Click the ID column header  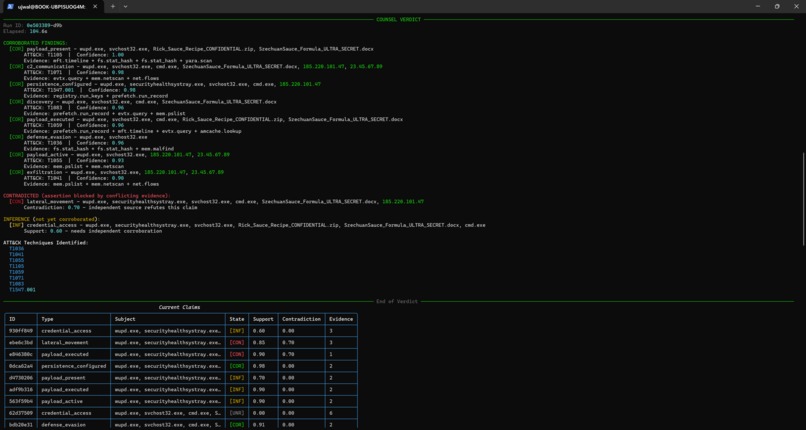(12, 319)
